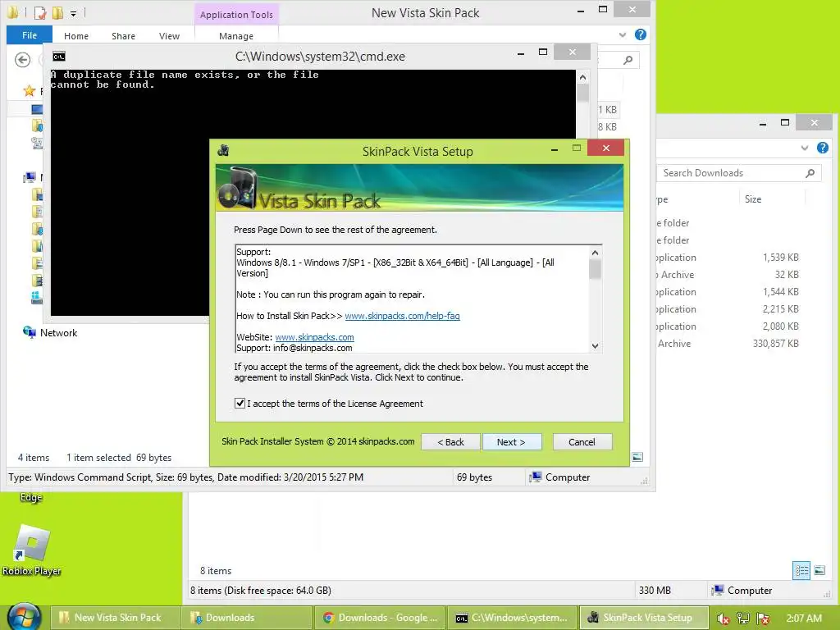Cancel the SkinPack Vista Setup
Screen dimensions: 840x630
coord(582,442)
